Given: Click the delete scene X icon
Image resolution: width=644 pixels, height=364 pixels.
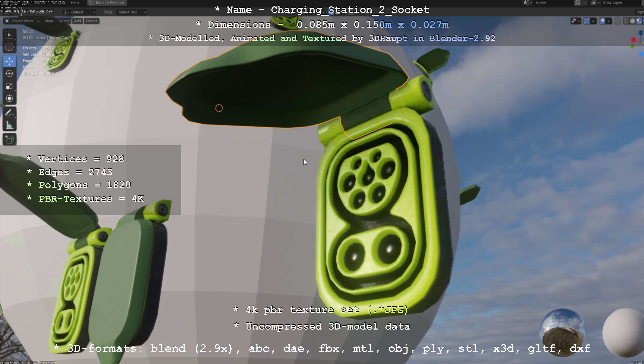Looking at the screenshot, I should [584, 3].
